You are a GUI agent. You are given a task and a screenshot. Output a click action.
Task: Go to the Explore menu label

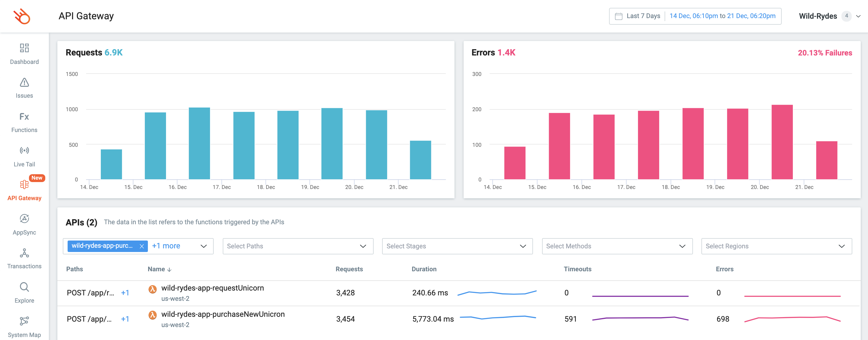[24, 301]
